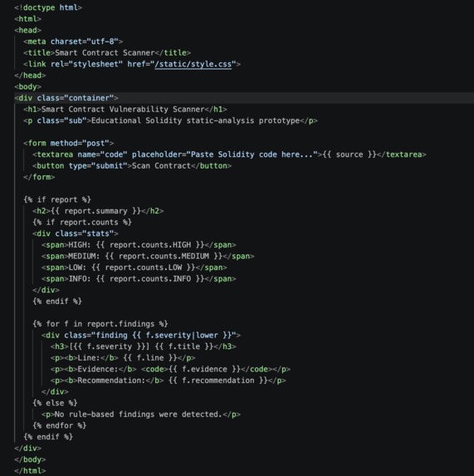Click the opening <head> tag
This screenshot has width=474, height=476.
(27, 31)
